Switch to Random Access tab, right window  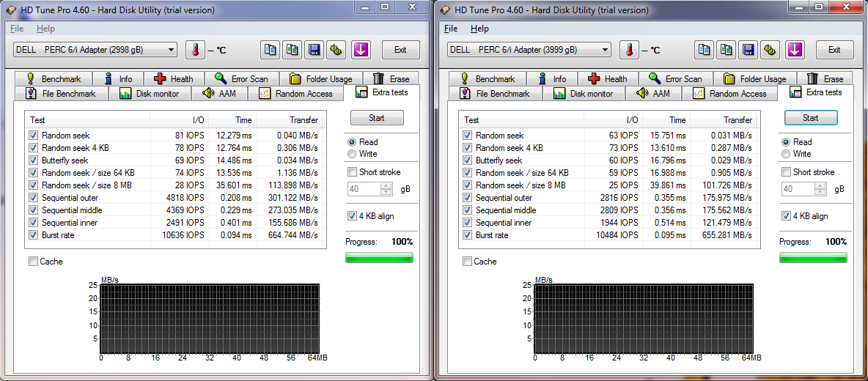[x=729, y=94]
